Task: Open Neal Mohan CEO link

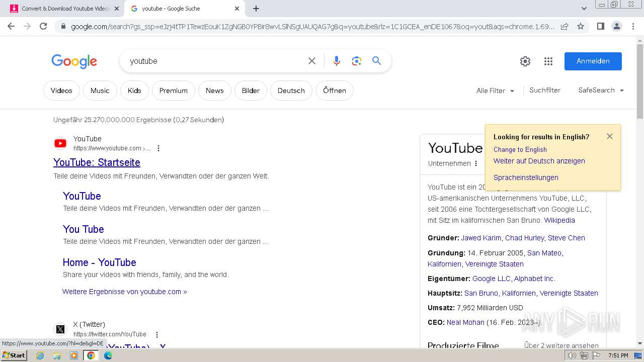Action: [465, 322]
